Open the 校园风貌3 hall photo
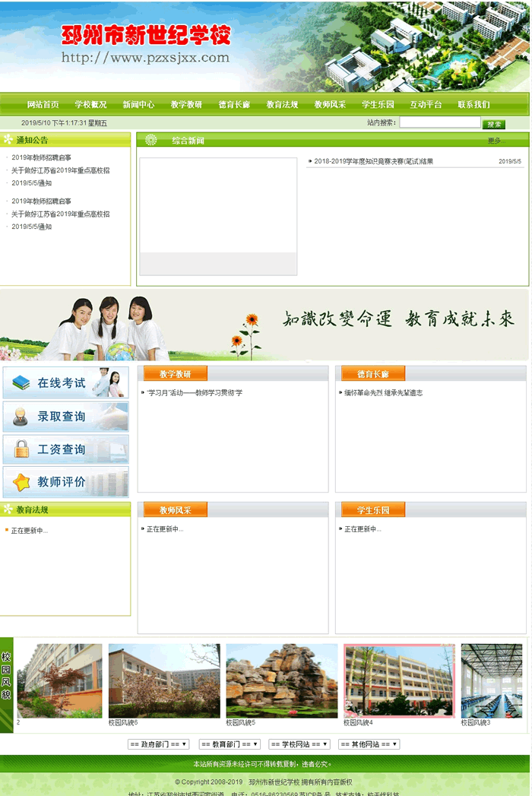 point(492,680)
